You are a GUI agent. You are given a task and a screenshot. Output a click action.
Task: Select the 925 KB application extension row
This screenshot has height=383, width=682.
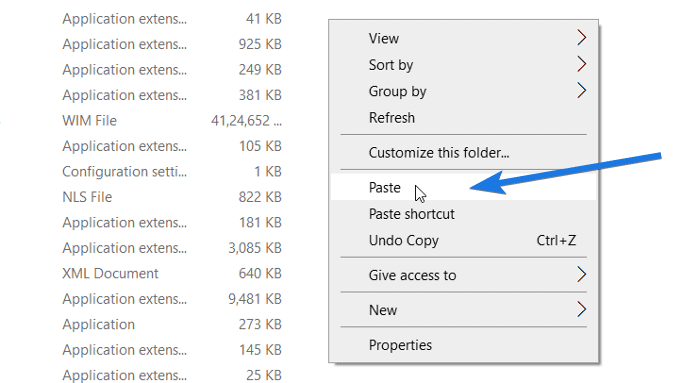[172, 44]
